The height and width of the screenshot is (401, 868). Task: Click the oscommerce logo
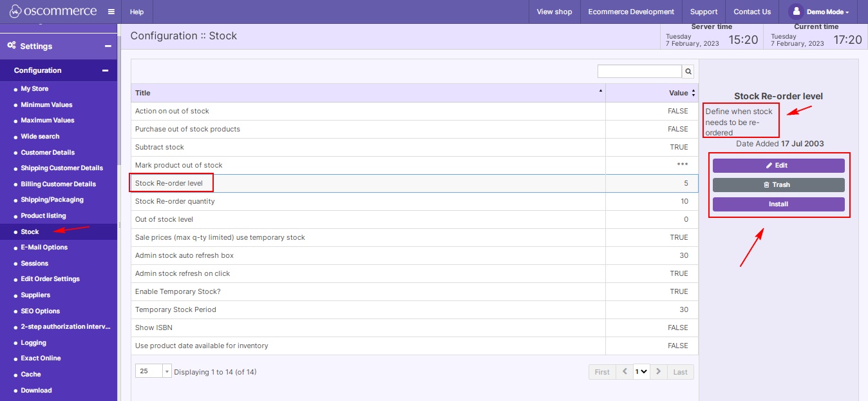(x=53, y=12)
